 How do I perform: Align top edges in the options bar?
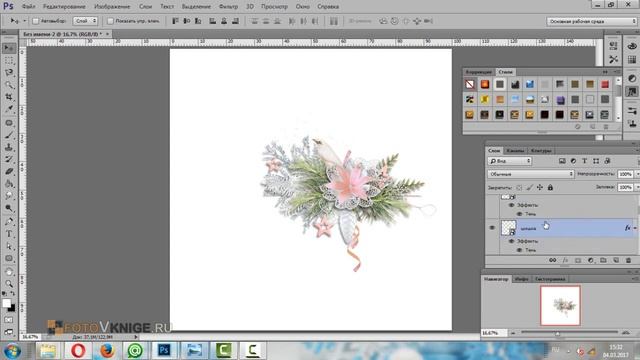[x=175, y=21]
